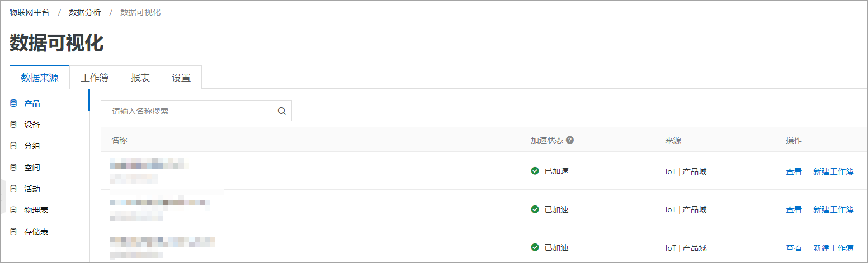This screenshot has width=868, height=263.
Task: Click 新建工作簿 in the second row
Action: (x=833, y=209)
